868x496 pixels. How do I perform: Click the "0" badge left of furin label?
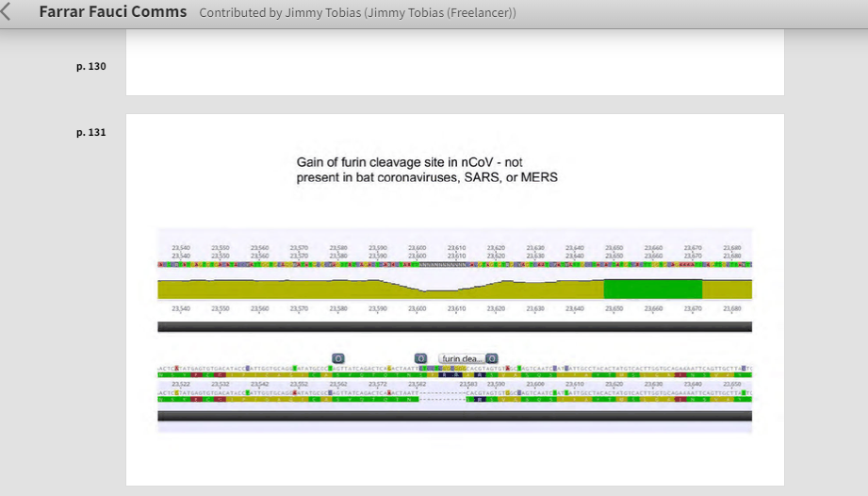coord(421,359)
